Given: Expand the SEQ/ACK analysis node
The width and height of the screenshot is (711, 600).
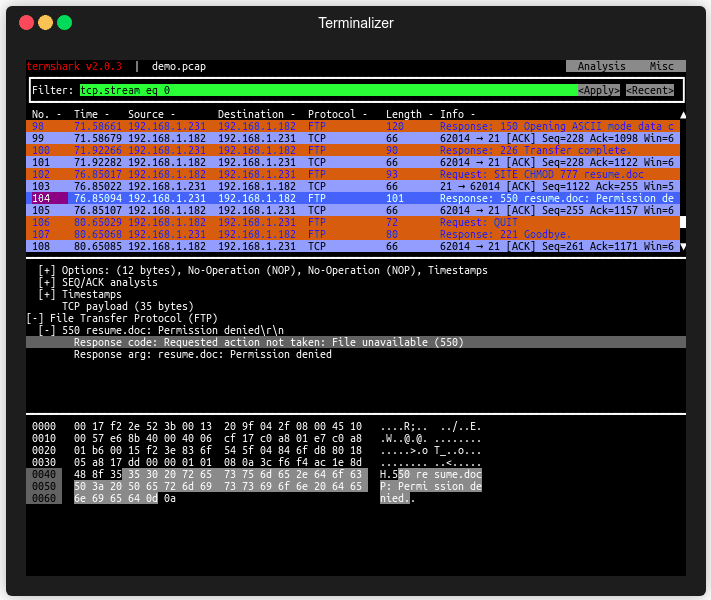Looking at the screenshot, I should (47, 283).
